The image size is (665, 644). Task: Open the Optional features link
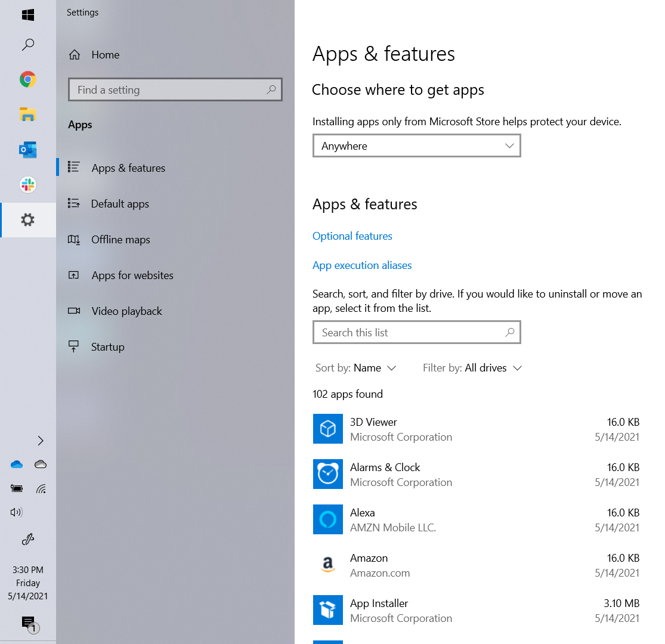tap(352, 236)
